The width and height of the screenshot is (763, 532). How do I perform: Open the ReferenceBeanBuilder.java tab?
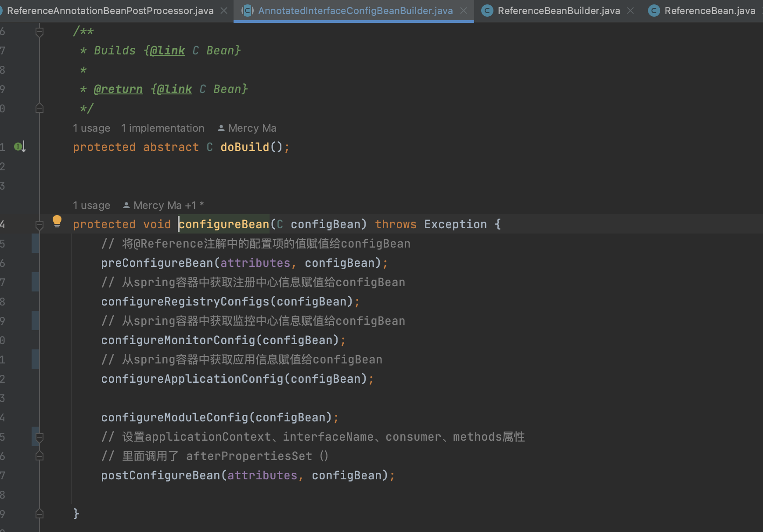(558, 11)
